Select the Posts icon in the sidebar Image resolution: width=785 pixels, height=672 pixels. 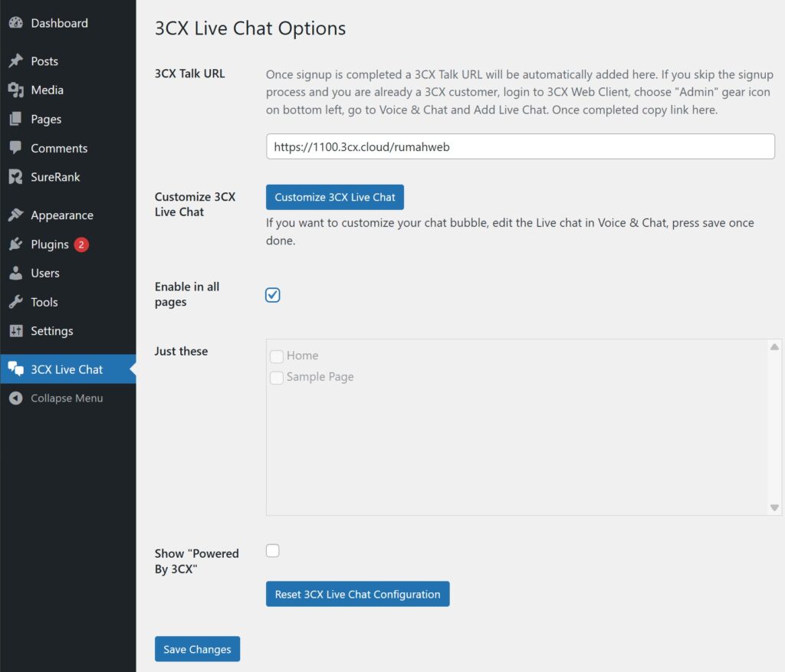[x=15, y=61]
